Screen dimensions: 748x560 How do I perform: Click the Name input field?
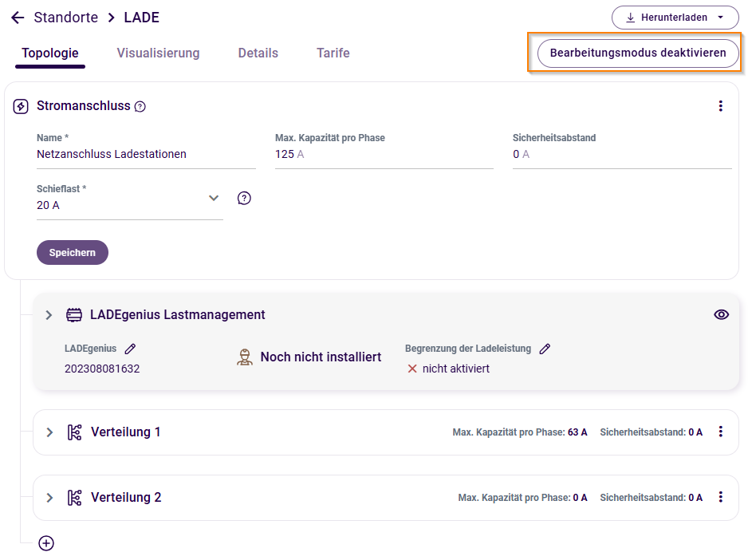(x=146, y=155)
